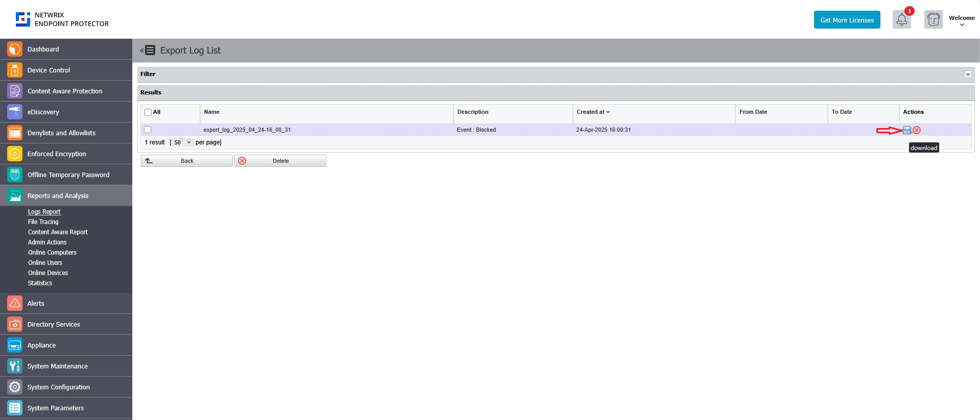Open the Directory Services menu item
Screen dimensions: 980x420
66,324
